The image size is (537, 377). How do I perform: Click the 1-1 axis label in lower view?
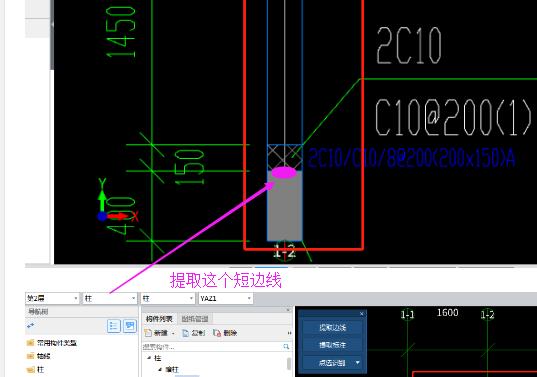tap(407, 314)
